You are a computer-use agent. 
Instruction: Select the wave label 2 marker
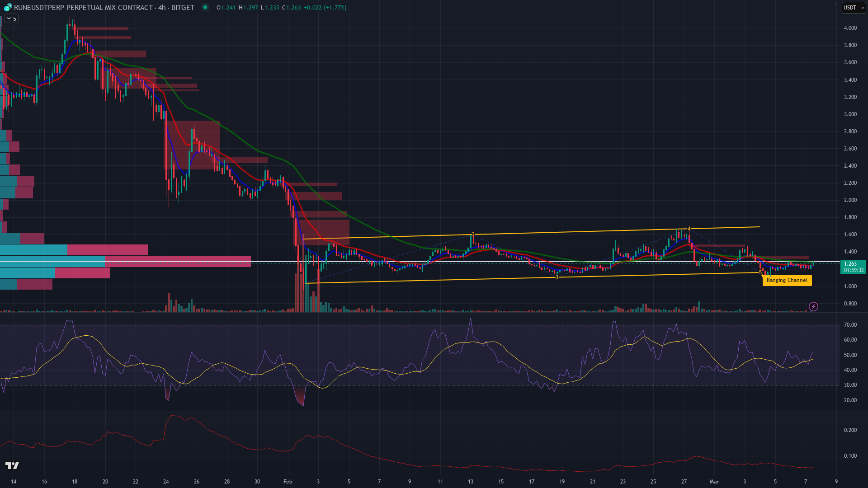[473, 235]
